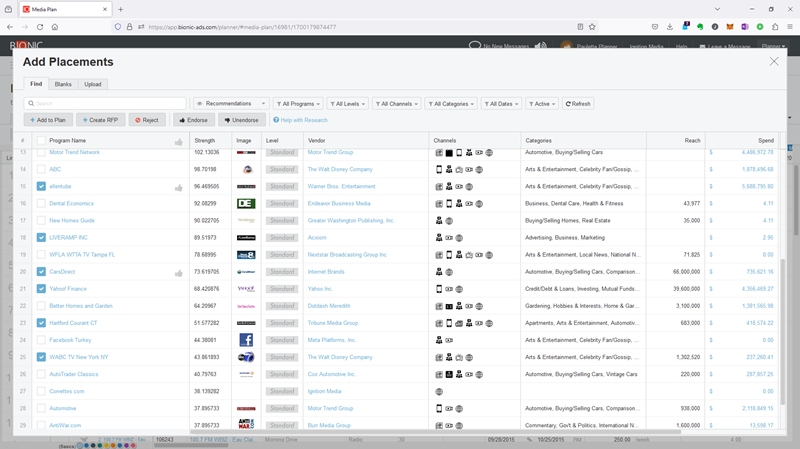Uncheck the ellentube checkbox

pyautogui.click(x=41, y=187)
